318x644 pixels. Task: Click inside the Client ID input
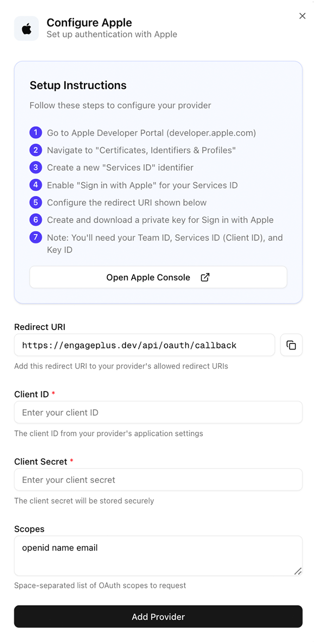click(x=158, y=412)
